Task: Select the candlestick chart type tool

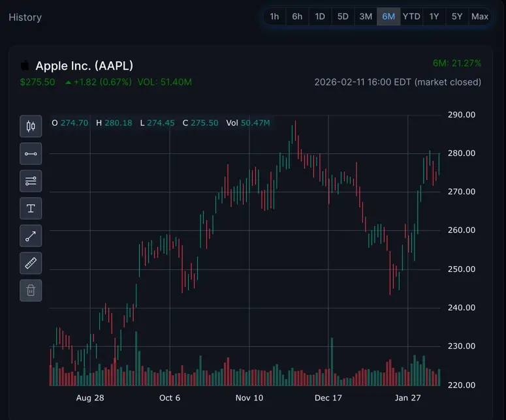Action: 31,127
